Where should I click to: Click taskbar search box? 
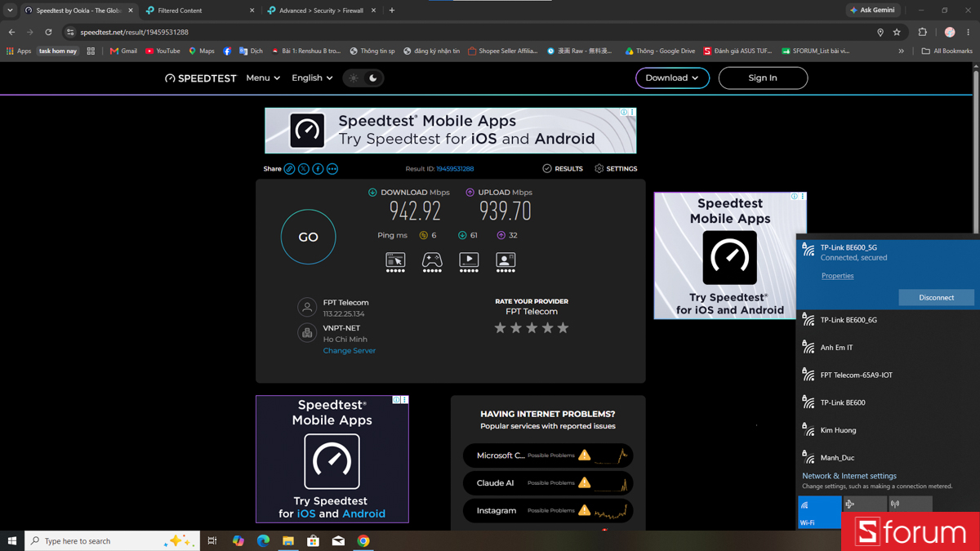pyautogui.click(x=112, y=540)
